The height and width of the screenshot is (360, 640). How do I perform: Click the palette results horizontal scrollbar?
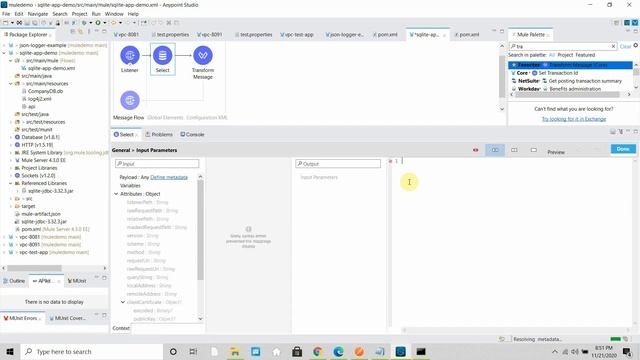click(x=567, y=94)
